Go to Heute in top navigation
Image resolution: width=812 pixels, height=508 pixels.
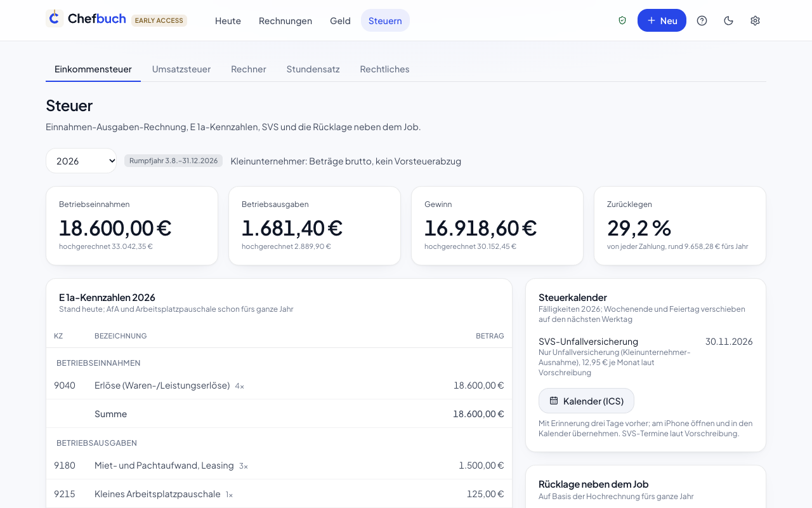pyautogui.click(x=228, y=20)
